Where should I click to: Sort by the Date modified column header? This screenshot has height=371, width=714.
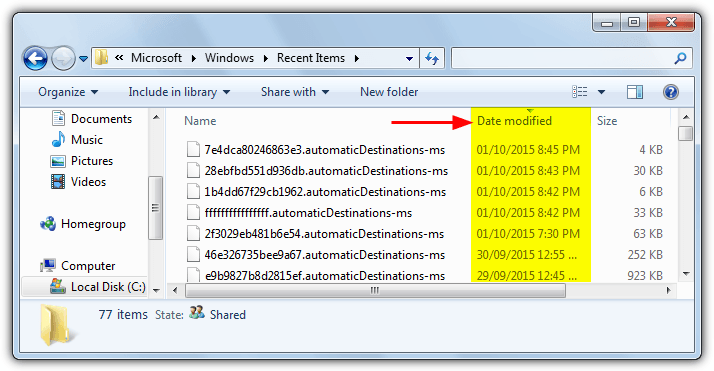514,121
